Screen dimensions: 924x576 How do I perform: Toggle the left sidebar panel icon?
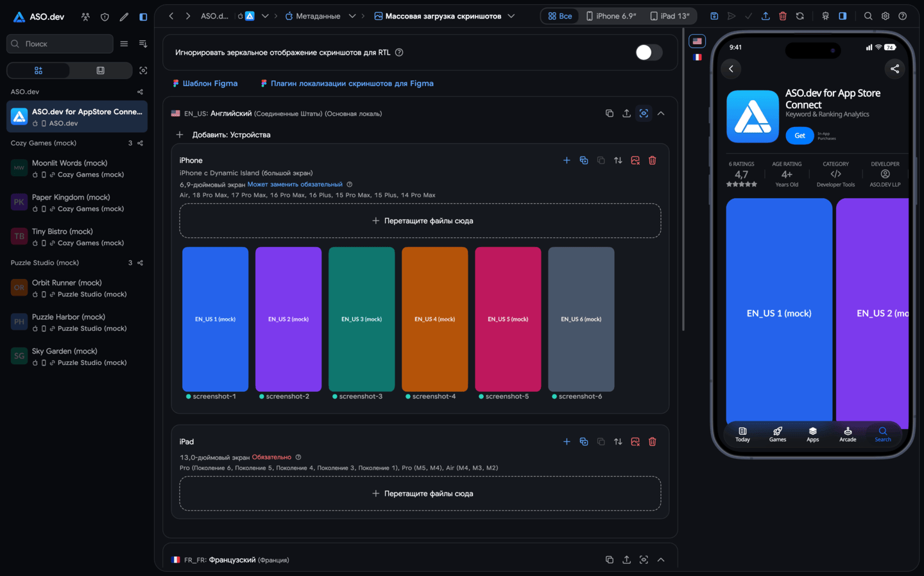[x=143, y=17]
